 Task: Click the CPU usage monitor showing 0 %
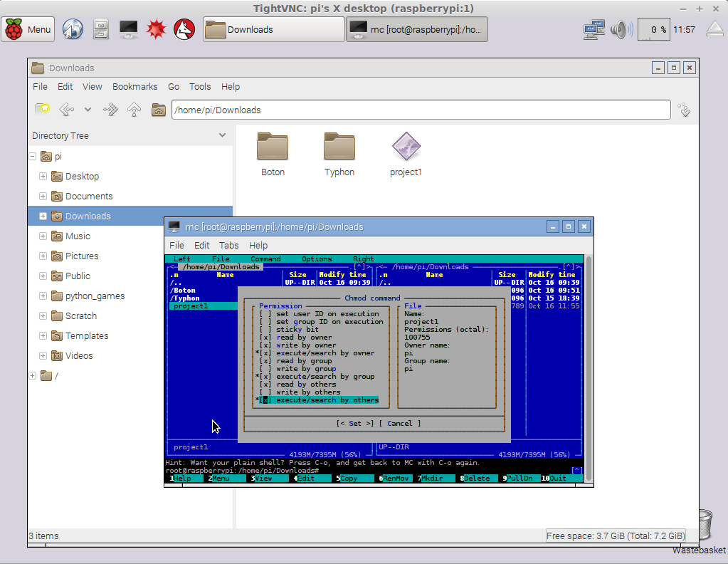(x=654, y=30)
